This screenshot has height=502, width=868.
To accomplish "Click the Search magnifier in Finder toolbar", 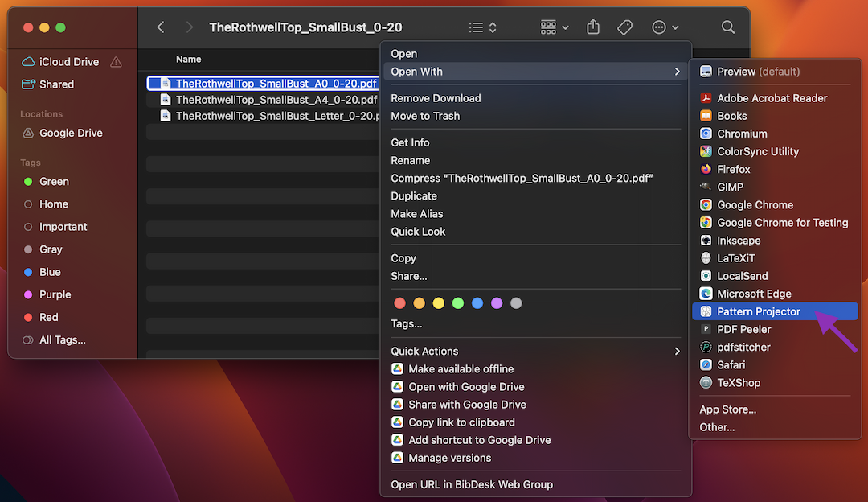I will [x=728, y=27].
